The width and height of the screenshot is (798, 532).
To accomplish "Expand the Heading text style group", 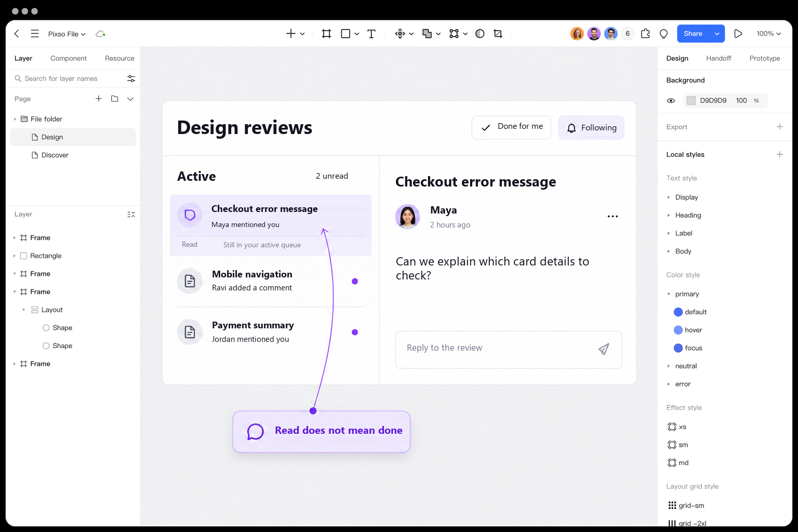I will (669, 215).
